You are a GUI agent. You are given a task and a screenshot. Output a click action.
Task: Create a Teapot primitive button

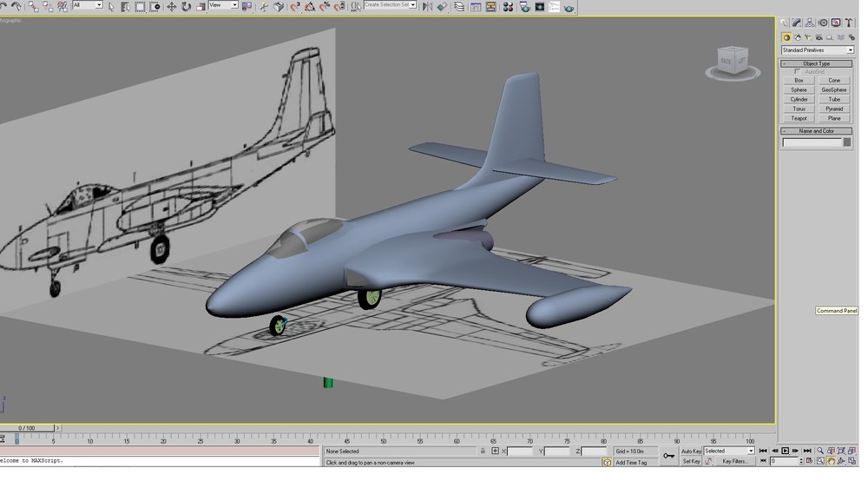pos(799,118)
